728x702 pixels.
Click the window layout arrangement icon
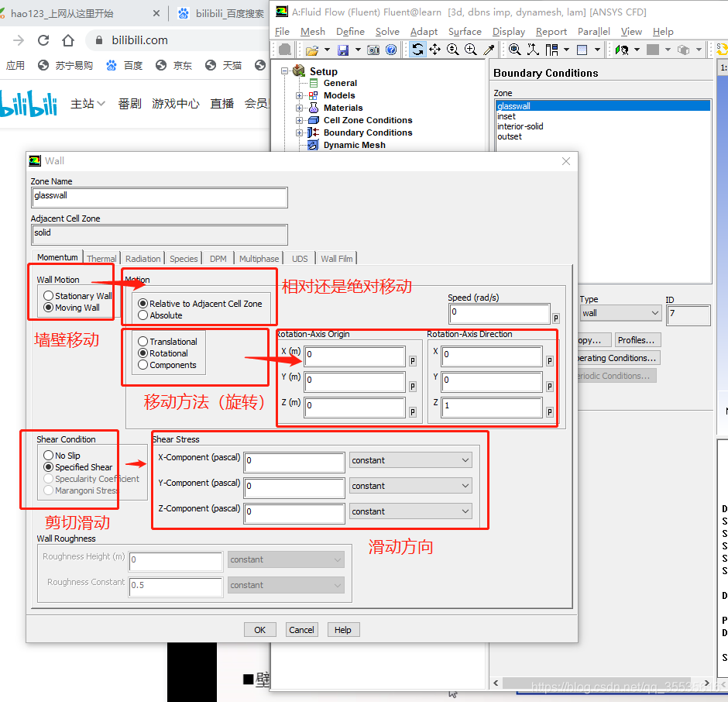click(x=551, y=50)
